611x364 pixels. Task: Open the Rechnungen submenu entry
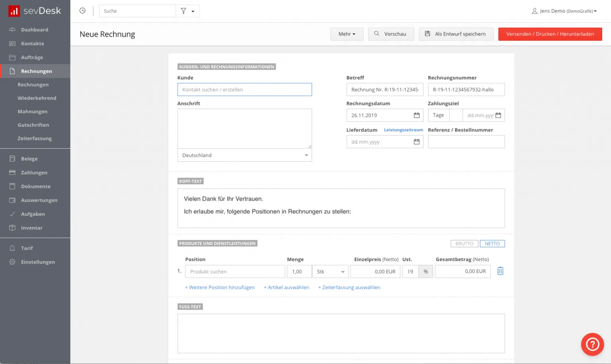(33, 85)
